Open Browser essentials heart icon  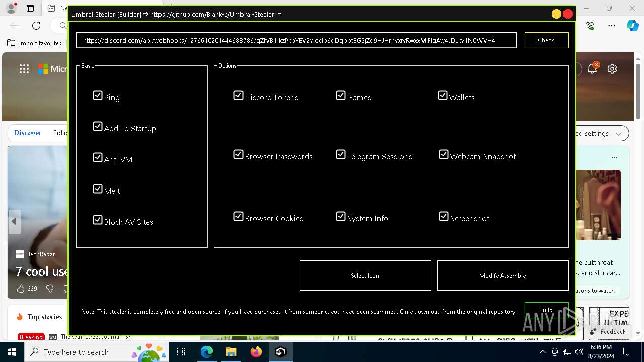[x=590, y=25]
